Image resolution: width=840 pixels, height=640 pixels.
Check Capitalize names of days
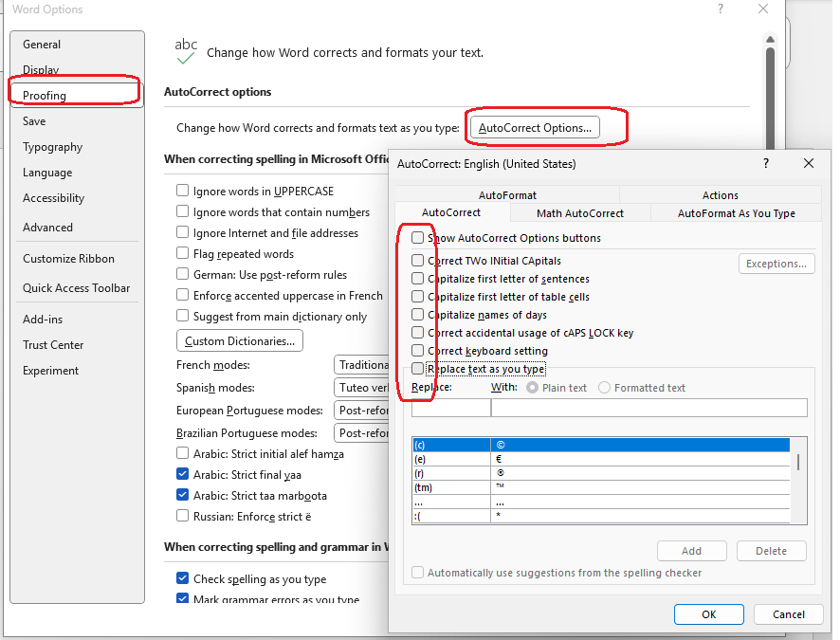pyautogui.click(x=417, y=315)
